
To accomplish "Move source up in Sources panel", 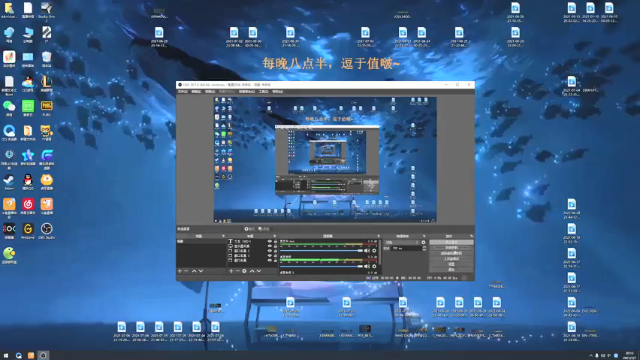I will (252, 271).
